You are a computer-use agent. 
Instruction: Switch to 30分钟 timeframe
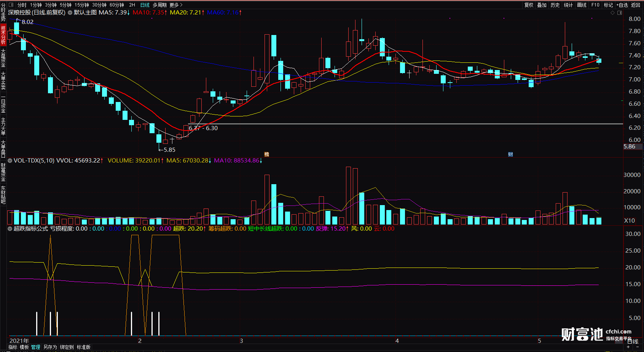[99, 5]
